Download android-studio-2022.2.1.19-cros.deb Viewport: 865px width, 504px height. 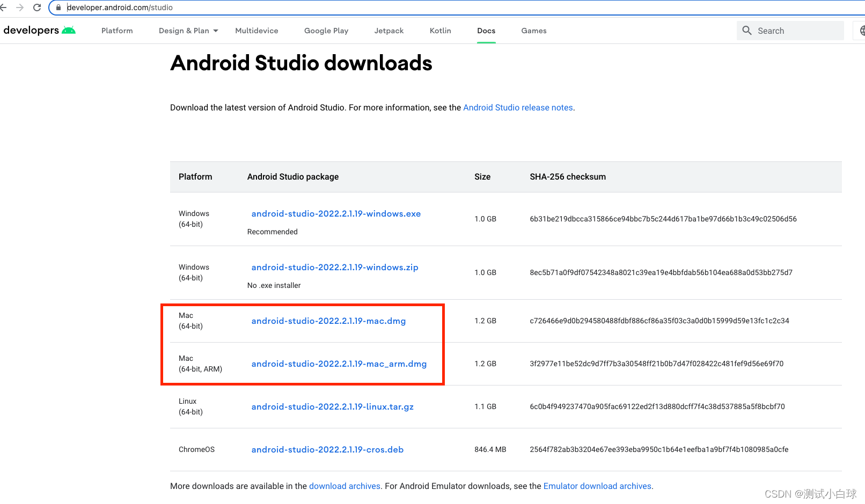click(x=327, y=449)
